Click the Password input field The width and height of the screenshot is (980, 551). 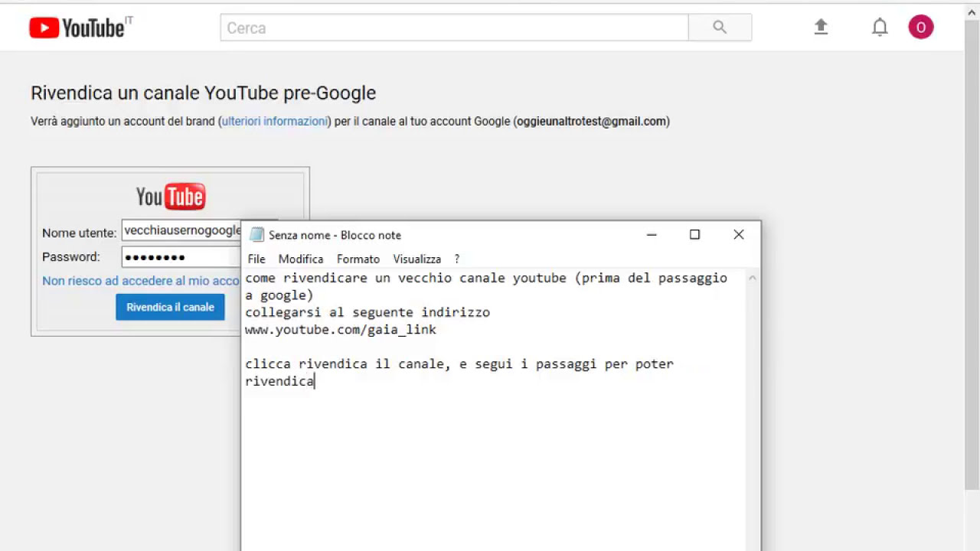pos(182,257)
